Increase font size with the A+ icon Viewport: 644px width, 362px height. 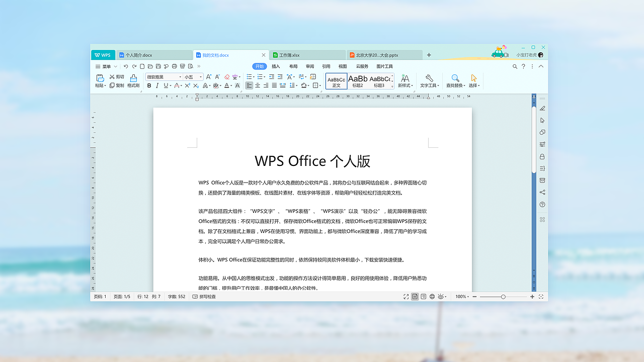point(208,77)
